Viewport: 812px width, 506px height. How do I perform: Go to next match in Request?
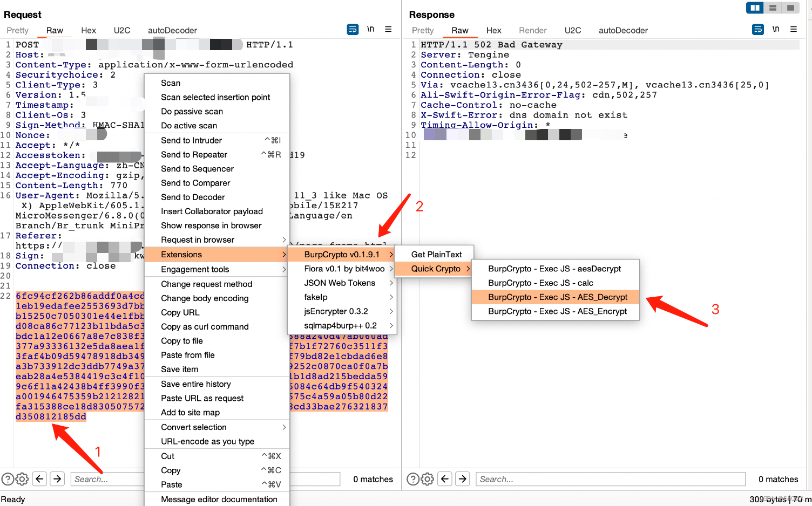(58, 478)
